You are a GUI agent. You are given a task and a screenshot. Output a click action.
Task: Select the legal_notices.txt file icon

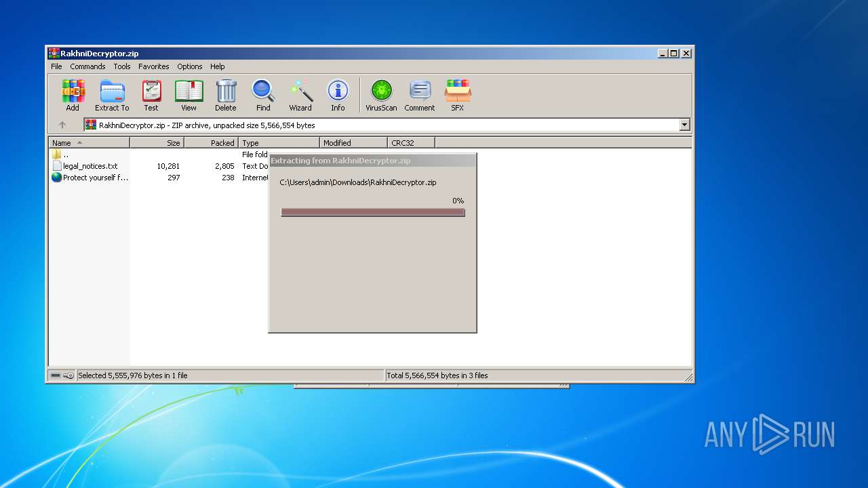tap(57, 166)
